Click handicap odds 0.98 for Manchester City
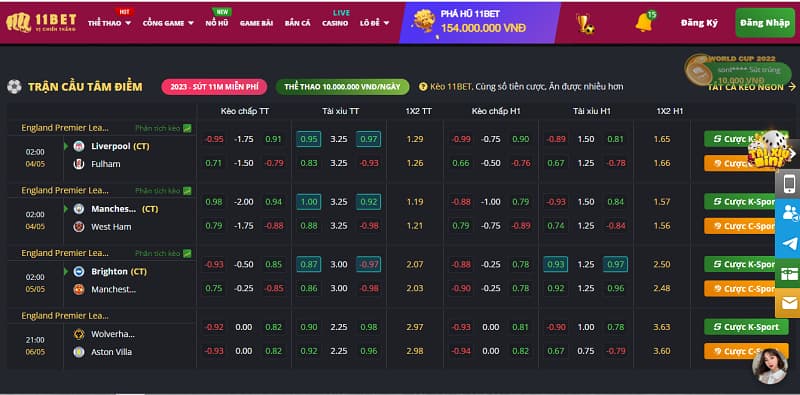Screen dimensions: 800x395 tap(214, 202)
